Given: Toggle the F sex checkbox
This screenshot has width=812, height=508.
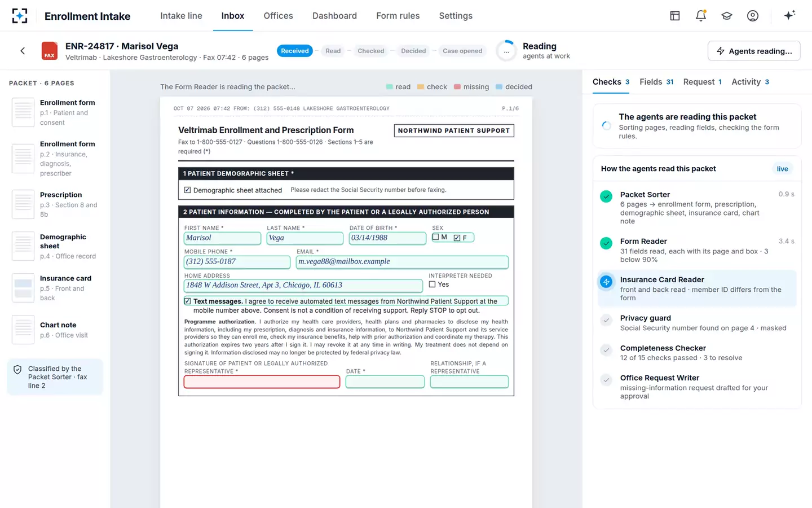Looking at the screenshot, I should [x=457, y=238].
